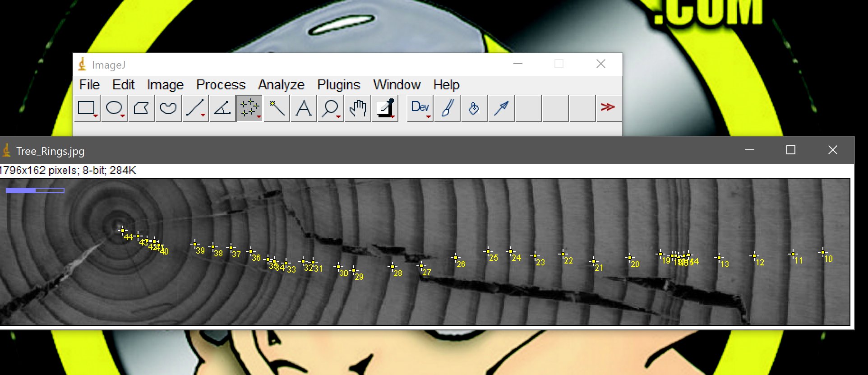
Task: Select the Polygon selection tool
Action: [x=141, y=108]
